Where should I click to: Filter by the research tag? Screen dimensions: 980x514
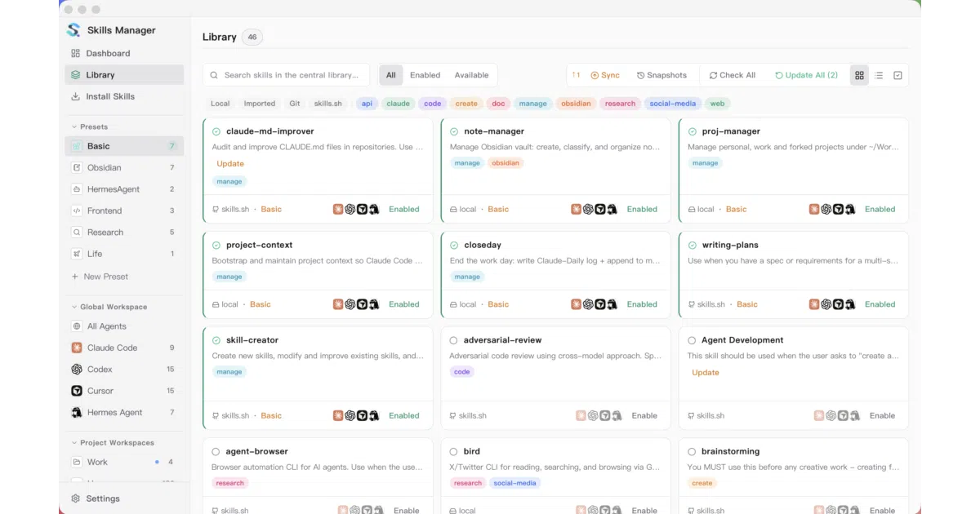pos(621,104)
